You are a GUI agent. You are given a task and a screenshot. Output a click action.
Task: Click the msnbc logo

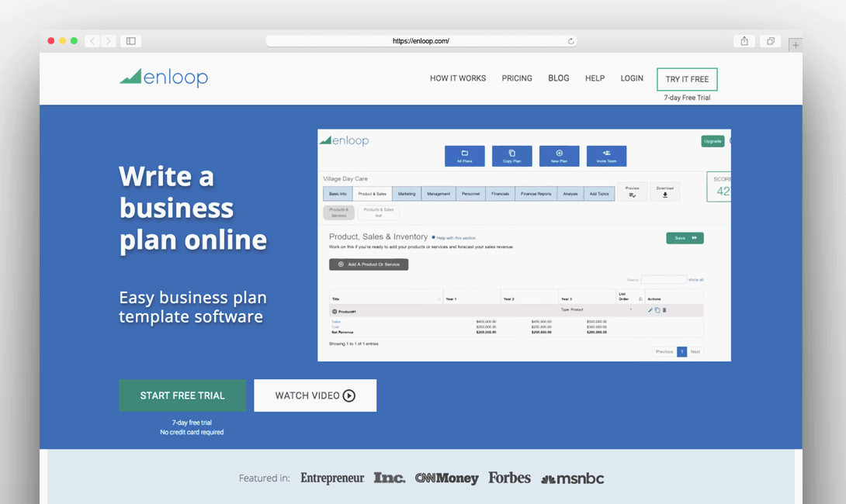pos(573,478)
